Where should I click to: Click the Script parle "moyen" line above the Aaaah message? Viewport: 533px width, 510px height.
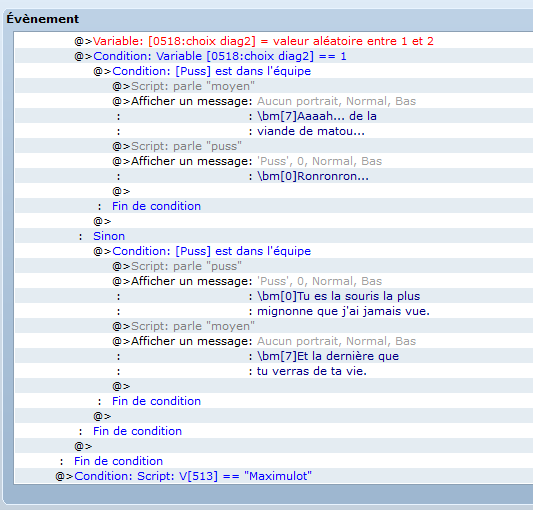274,86
